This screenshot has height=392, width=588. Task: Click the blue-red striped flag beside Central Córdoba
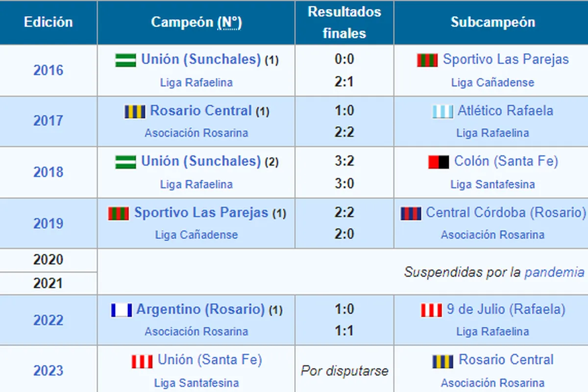411,213
